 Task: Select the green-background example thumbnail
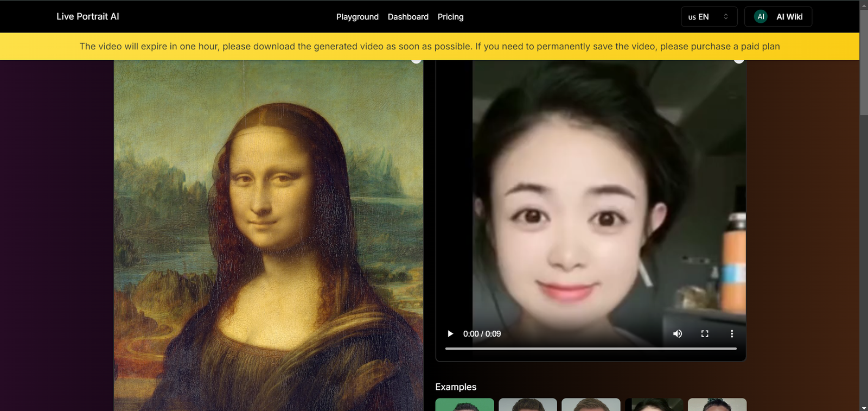click(465, 404)
